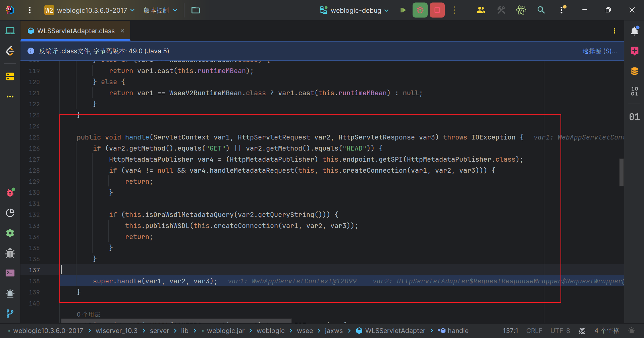Click breadcrumb weblogic10.3.6.0-2017
The image size is (644, 338).
coord(48,331)
